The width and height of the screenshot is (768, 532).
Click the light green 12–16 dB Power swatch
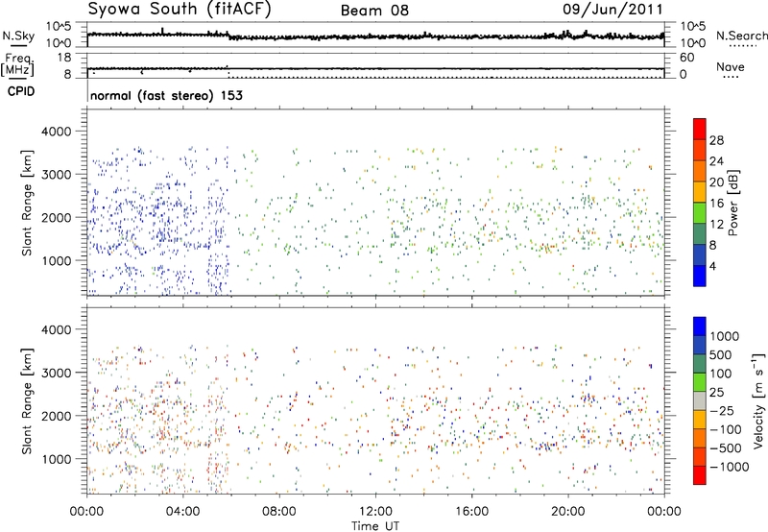(x=700, y=213)
